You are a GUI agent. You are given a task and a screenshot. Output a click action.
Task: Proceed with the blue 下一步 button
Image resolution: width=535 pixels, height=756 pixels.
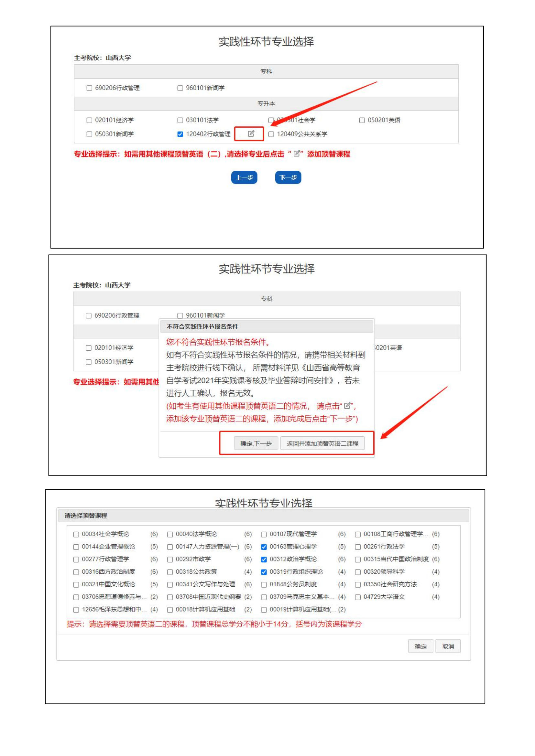click(288, 177)
